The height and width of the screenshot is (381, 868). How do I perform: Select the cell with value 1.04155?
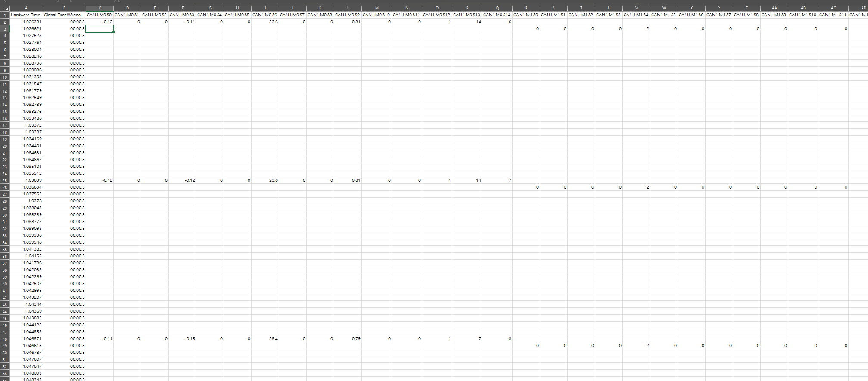[26, 256]
